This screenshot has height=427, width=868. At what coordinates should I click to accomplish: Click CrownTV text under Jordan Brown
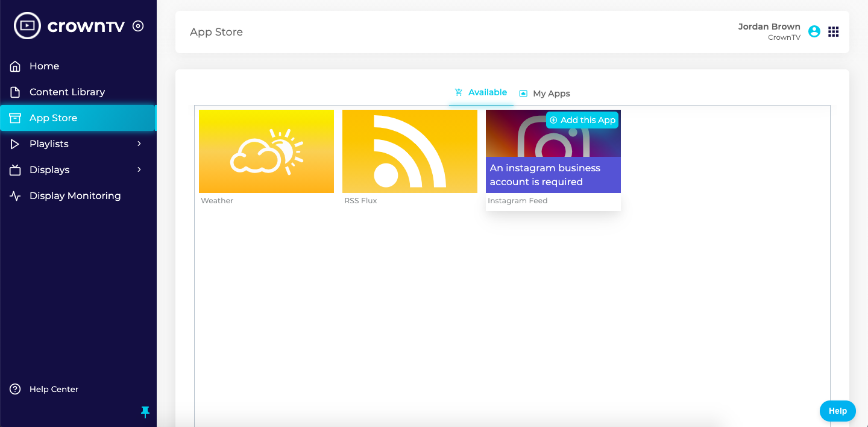coord(784,37)
